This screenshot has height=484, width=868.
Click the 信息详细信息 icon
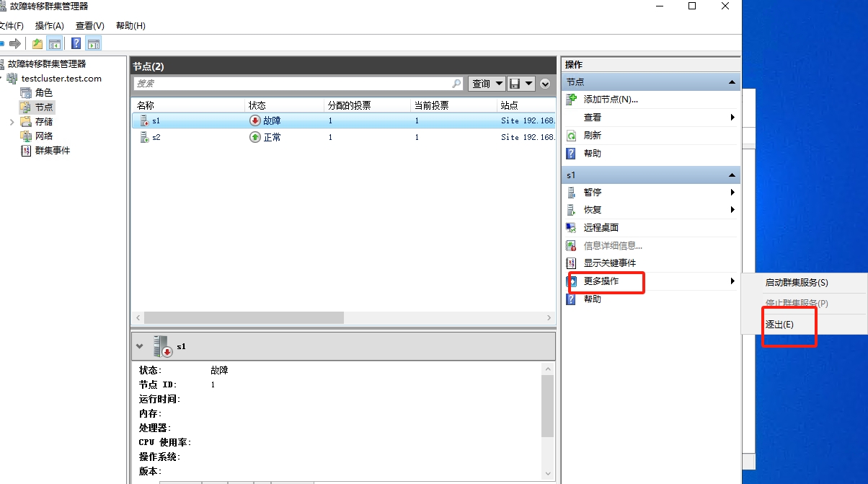[572, 246]
